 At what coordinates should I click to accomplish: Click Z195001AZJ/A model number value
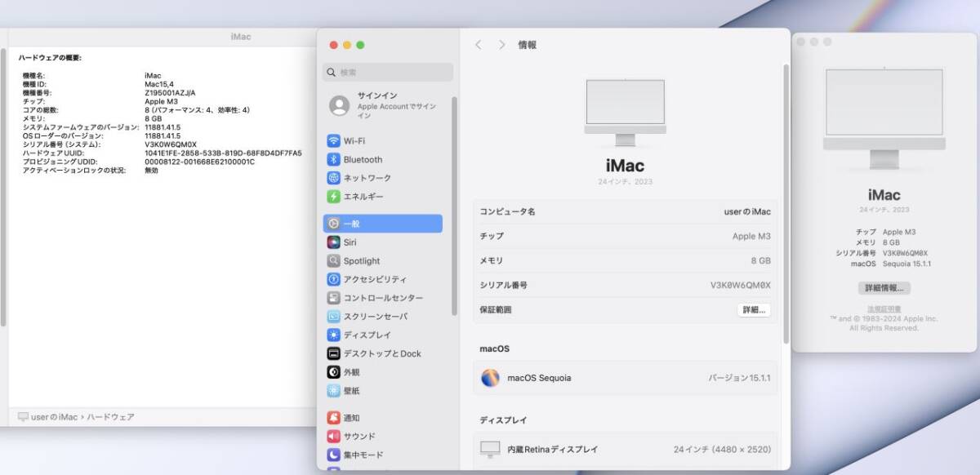pos(170,93)
